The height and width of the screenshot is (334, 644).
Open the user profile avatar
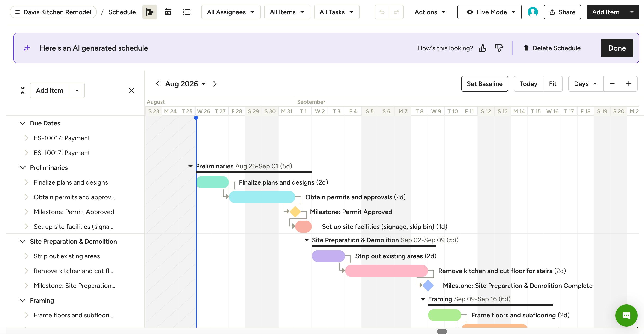click(x=533, y=12)
